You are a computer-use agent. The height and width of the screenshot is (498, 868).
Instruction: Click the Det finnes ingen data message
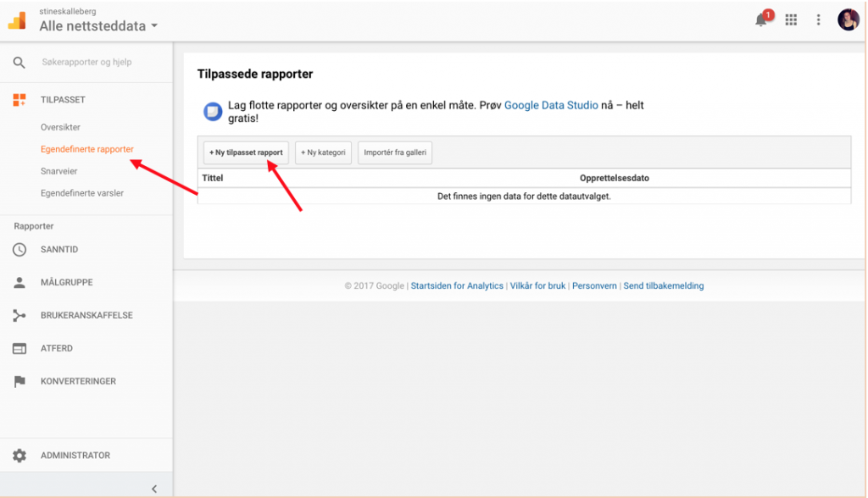[x=524, y=196]
